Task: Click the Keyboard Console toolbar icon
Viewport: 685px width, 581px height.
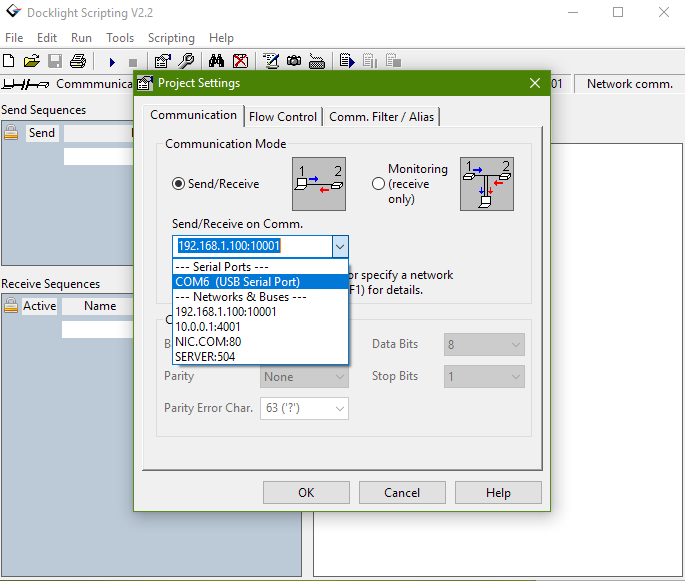Action: point(317,62)
